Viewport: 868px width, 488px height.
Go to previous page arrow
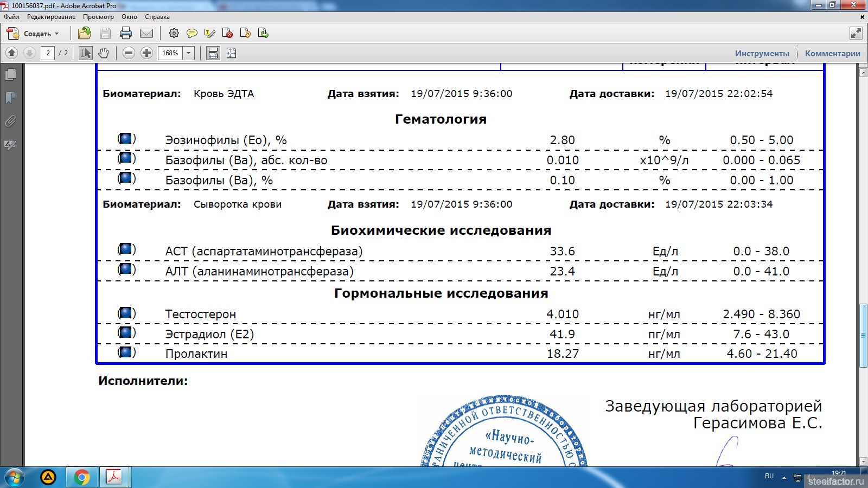coord(11,53)
